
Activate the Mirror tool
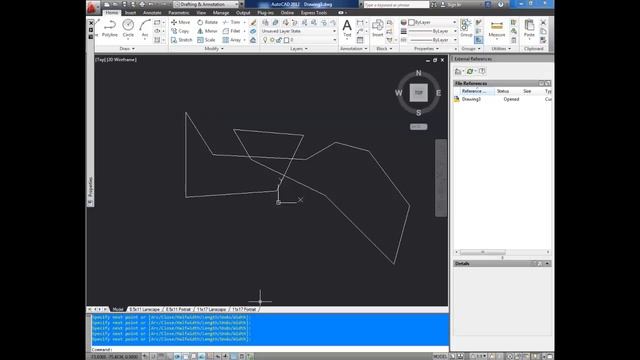point(207,31)
